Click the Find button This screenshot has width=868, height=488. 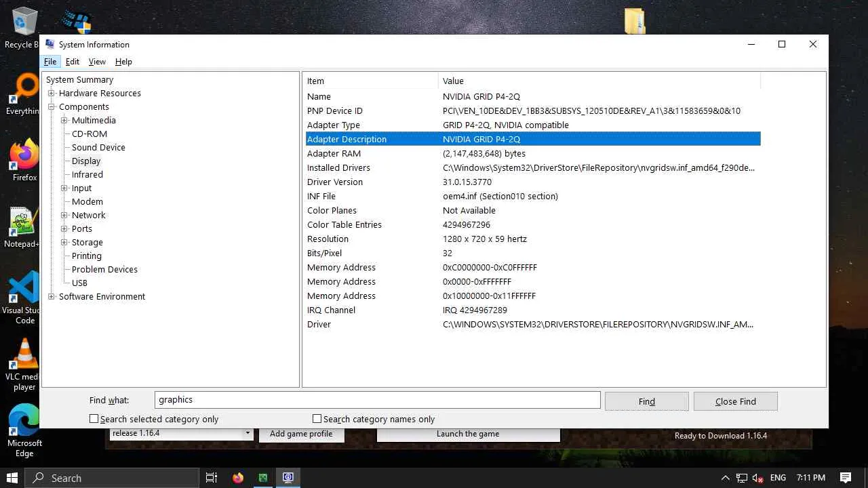point(647,401)
